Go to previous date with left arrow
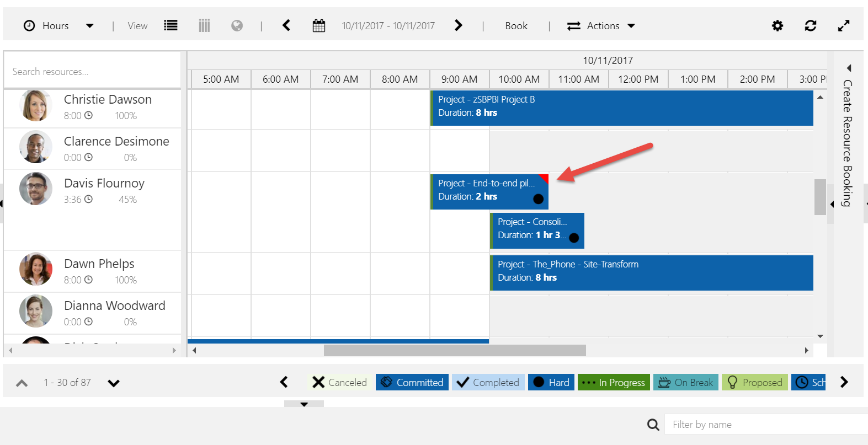The image size is (868, 445). tap(286, 25)
